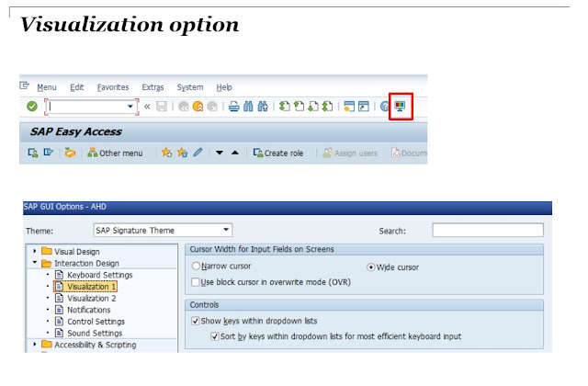Click the User Menu icon
Image resolution: width=588 pixels, height=386 pixels.
[x=33, y=153]
